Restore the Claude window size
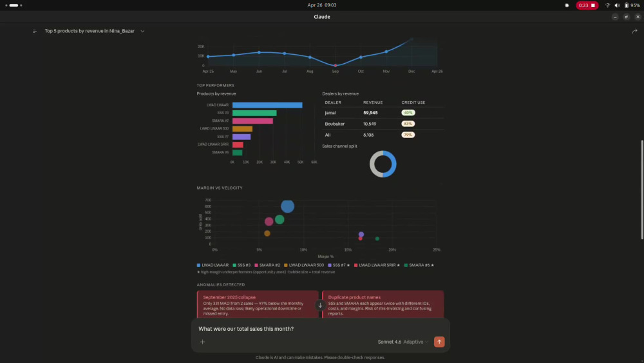Screen dimensions: 644x363 click(627, 17)
